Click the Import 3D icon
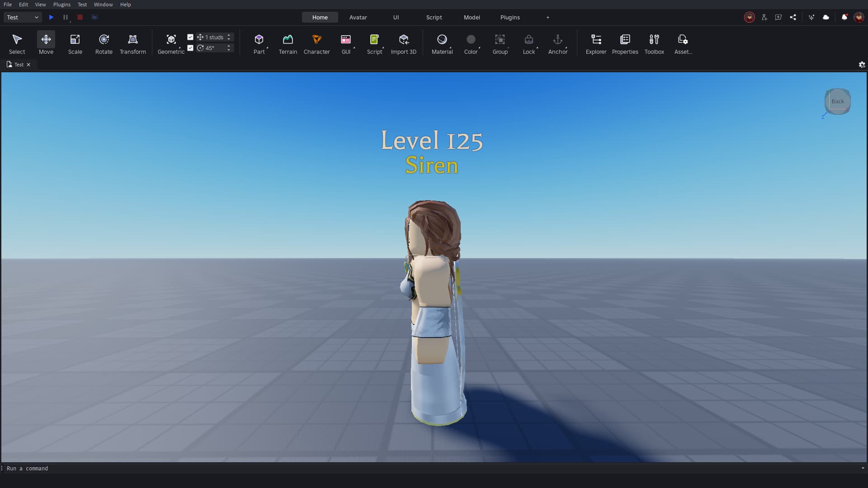 pos(403,40)
